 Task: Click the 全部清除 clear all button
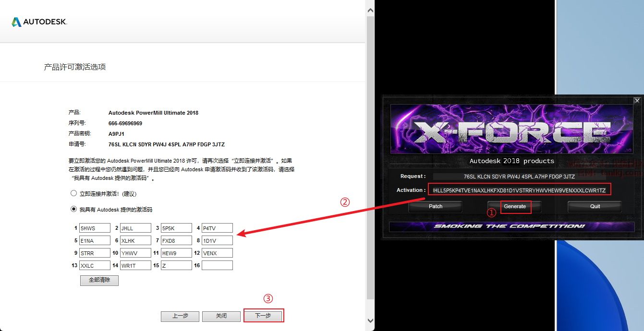(x=99, y=280)
